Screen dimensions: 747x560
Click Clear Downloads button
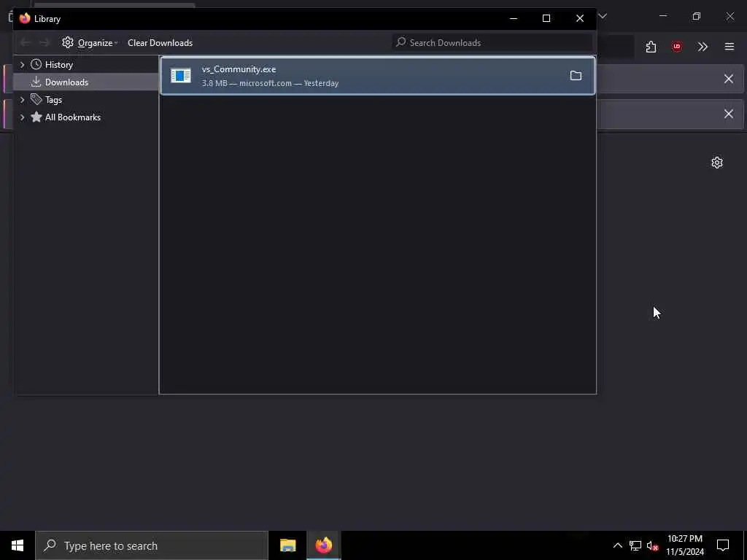tap(160, 43)
